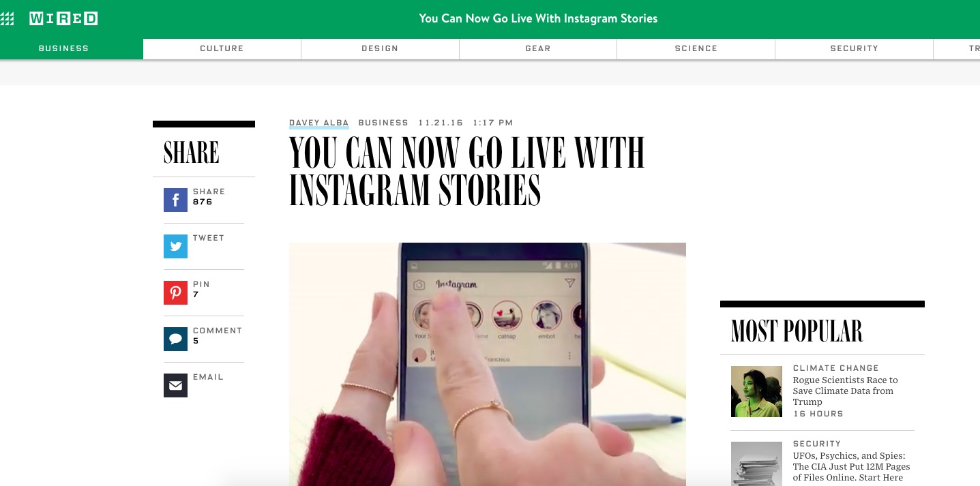Image resolution: width=980 pixels, height=486 pixels.
Task: Select the Business nav tab
Action: pyautogui.click(x=63, y=48)
